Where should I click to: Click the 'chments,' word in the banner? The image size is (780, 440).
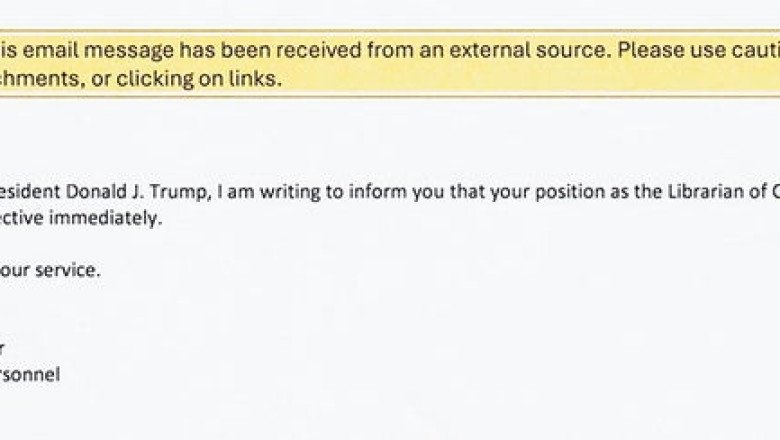point(42,79)
